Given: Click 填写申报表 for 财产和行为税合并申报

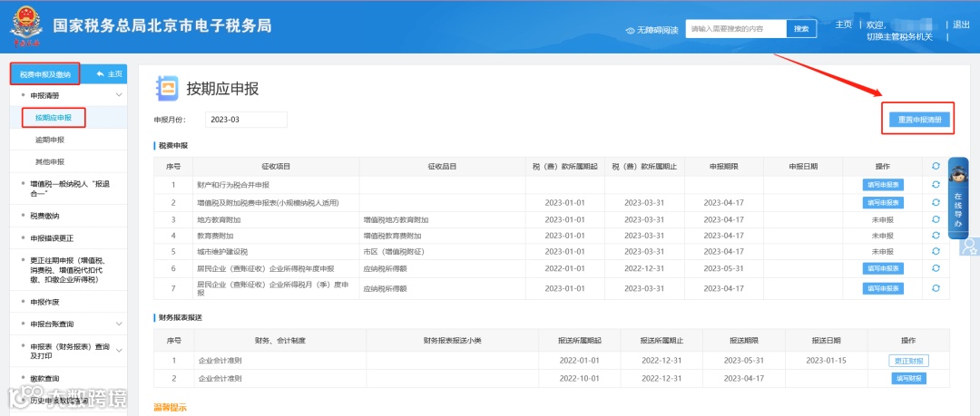Looking at the screenshot, I should point(883,185).
